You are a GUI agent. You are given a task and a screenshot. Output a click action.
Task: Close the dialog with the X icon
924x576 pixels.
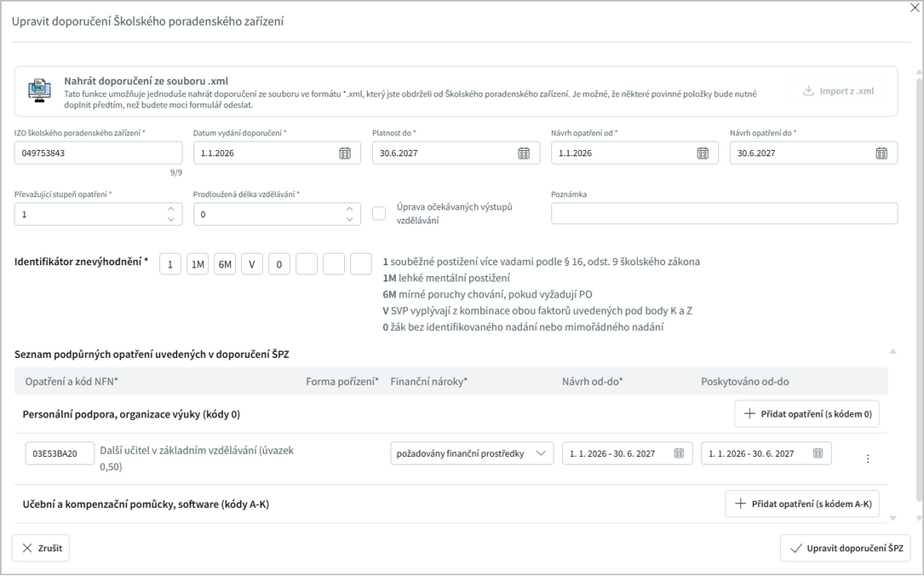915,8
